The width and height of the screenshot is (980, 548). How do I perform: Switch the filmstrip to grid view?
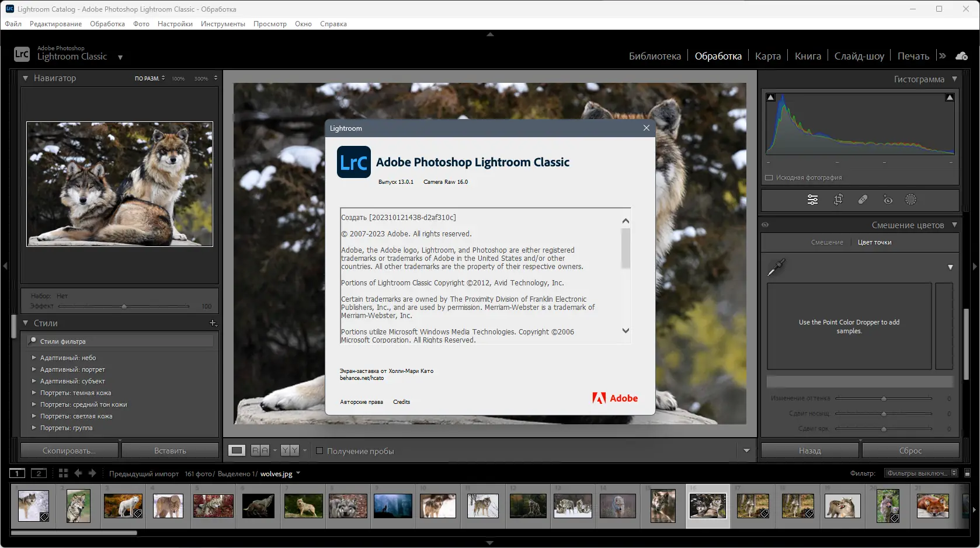(62, 473)
